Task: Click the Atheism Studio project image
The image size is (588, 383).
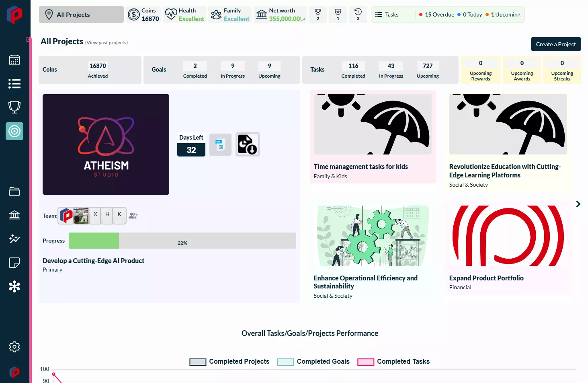Action: 106,144
